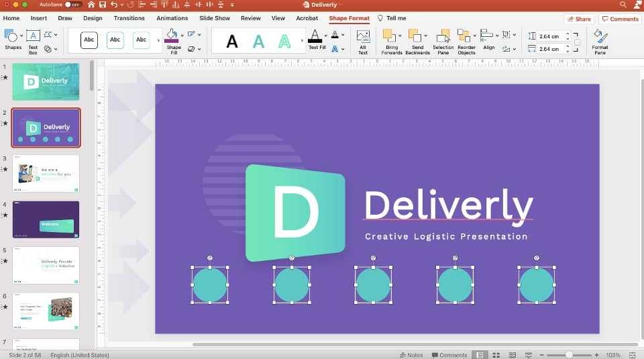Viewport: 644px width, 359px height.
Task: Open the Design tab
Action: click(93, 18)
